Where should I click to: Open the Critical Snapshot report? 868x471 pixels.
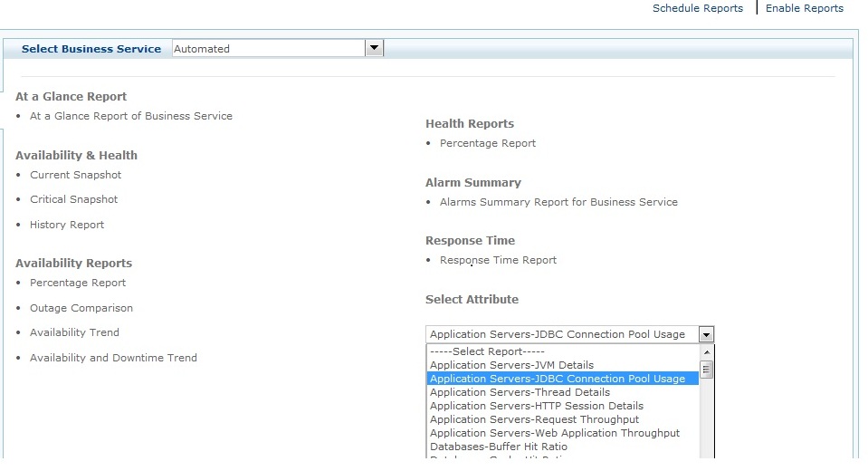pos(73,199)
